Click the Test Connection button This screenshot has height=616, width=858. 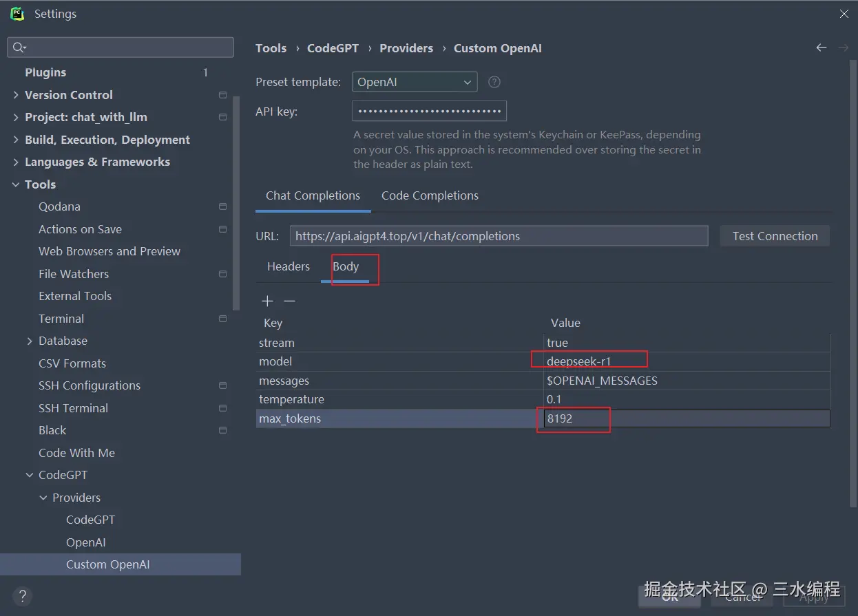[x=775, y=236]
